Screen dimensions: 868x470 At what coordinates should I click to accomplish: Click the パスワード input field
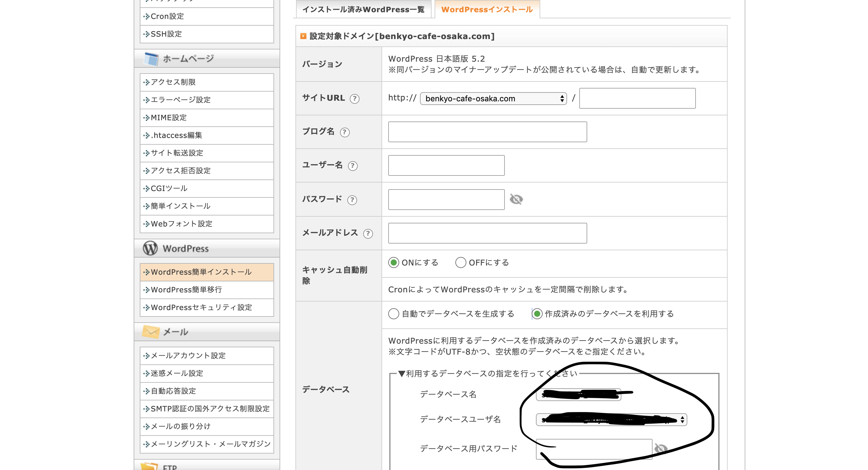pos(446,200)
